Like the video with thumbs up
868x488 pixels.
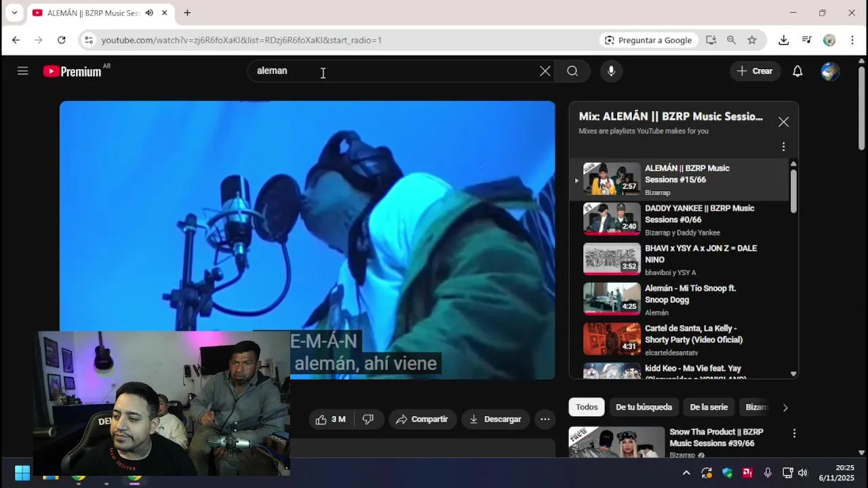(331, 420)
